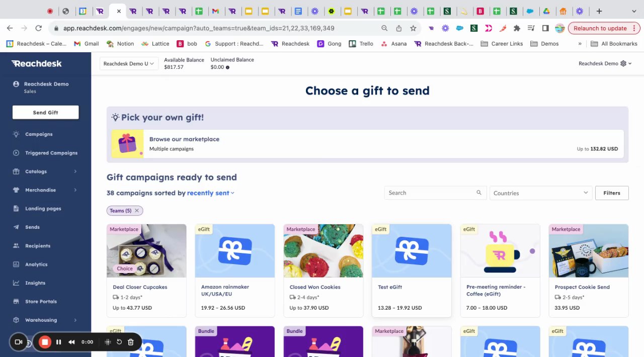Click the Insights chart icon
Screen dimensions: 644x357
pos(16,283)
